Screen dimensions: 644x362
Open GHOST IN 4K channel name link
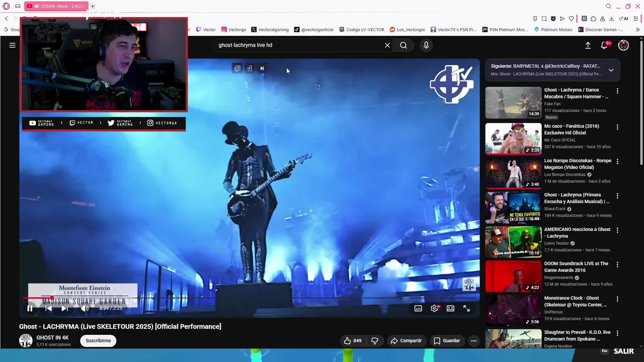(x=52, y=338)
